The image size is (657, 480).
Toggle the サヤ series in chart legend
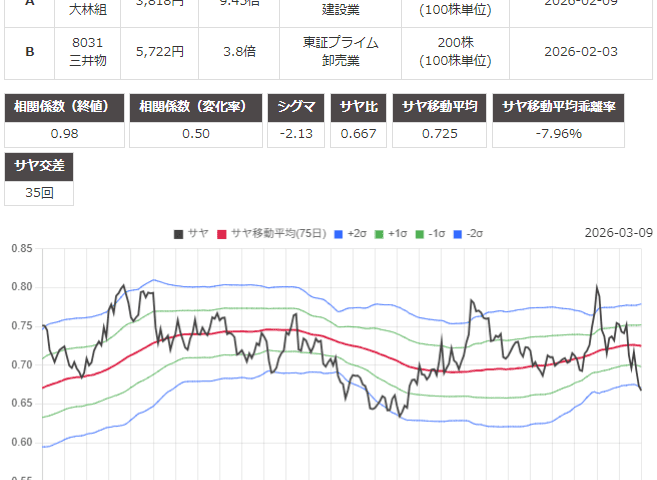pos(191,233)
